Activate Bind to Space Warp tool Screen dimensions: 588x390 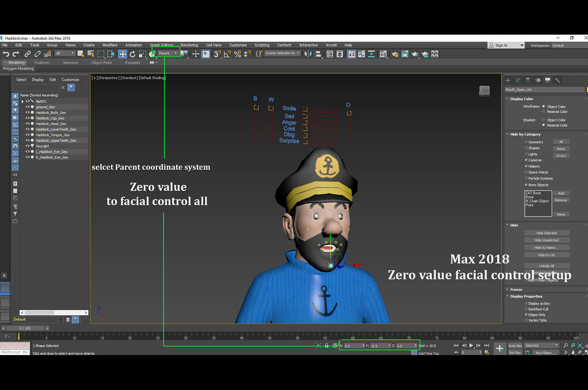coord(47,54)
